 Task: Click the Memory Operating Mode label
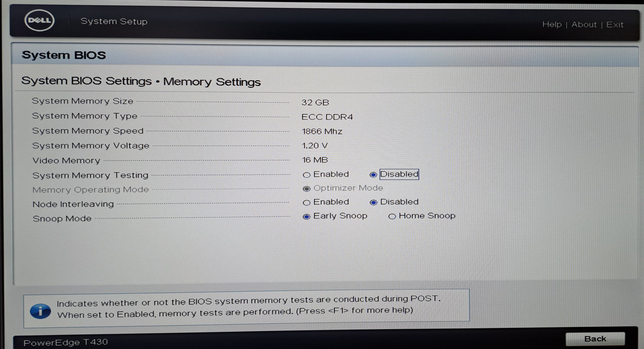pyautogui.click(x=91, y=190)
